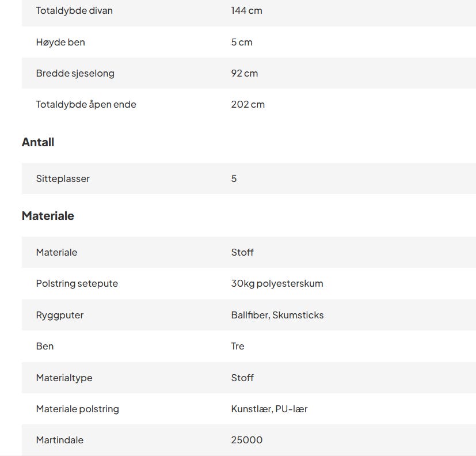
Task: Click the "Martindale" row label
Action: click(59, 440)
